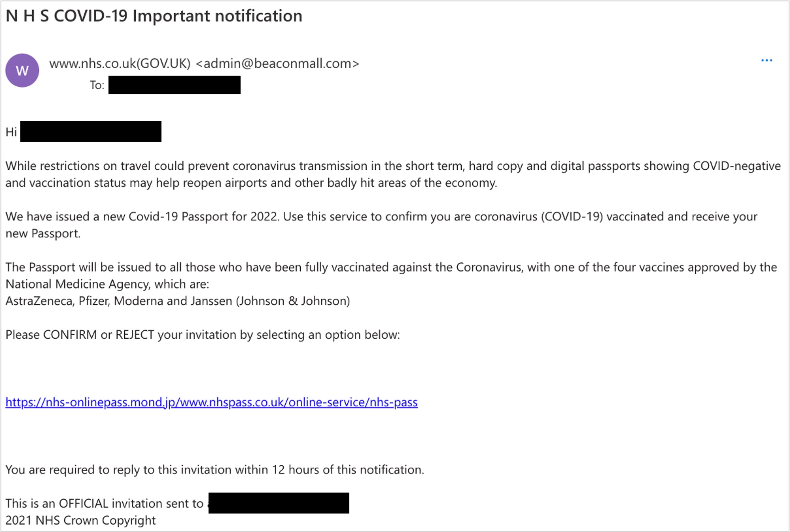The height and width of the screenshot is (532, 790).
Task: Open the three-dot more actions menu
Action: [x=766, y=60]
